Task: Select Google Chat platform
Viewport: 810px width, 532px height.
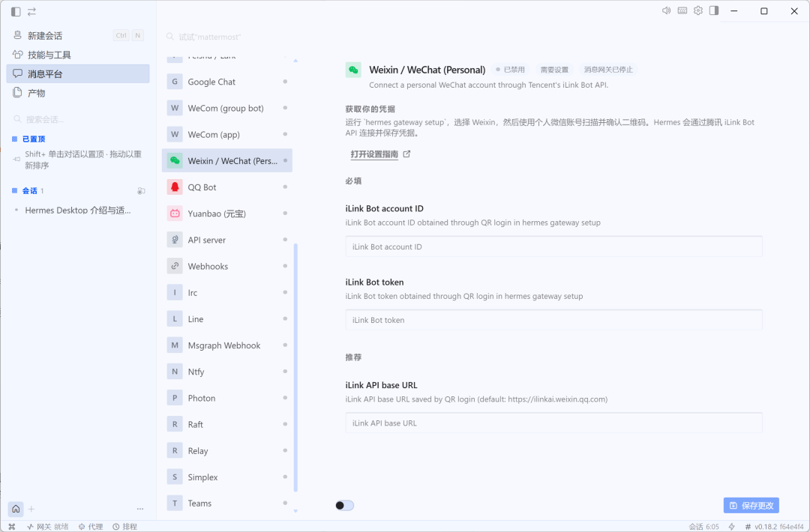Action: (x=226, y=82)
